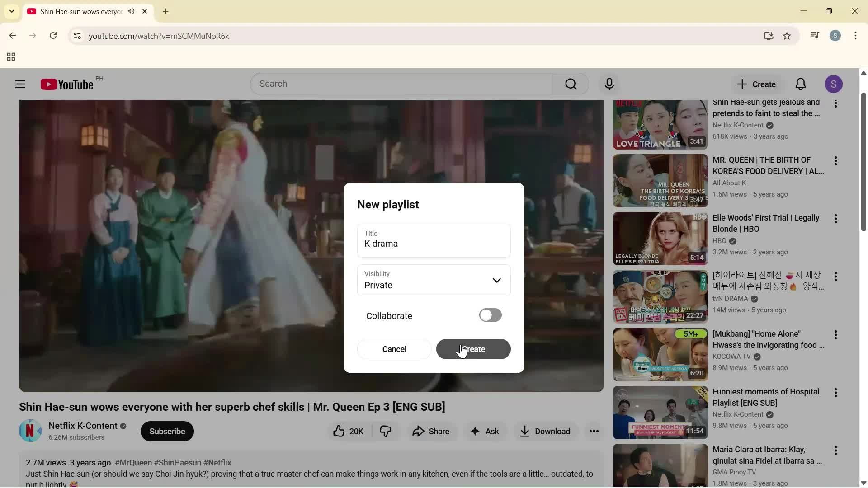868x488 pixels.
Task: Enable the Collaborate toggle
Action: click(490, 315)
